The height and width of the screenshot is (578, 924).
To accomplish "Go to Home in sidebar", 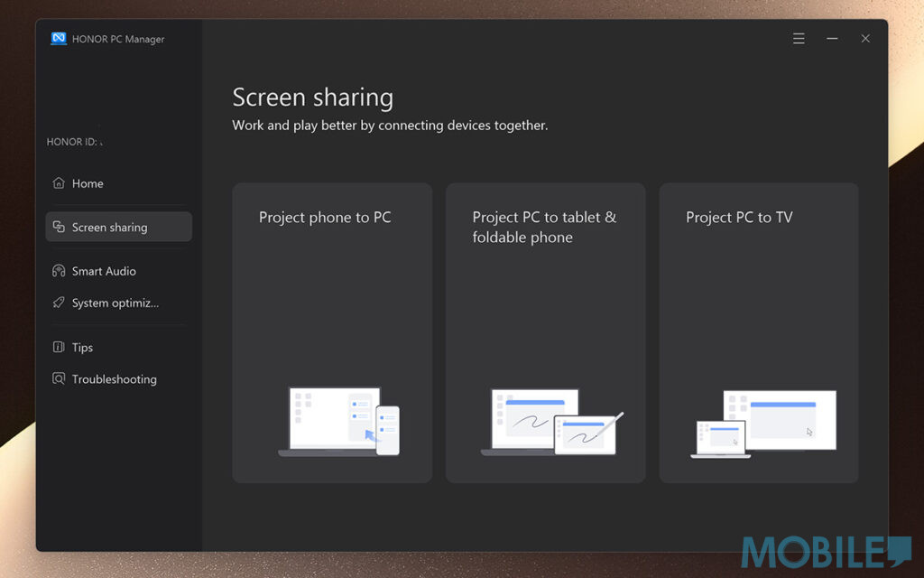I will tap(118, 183).
